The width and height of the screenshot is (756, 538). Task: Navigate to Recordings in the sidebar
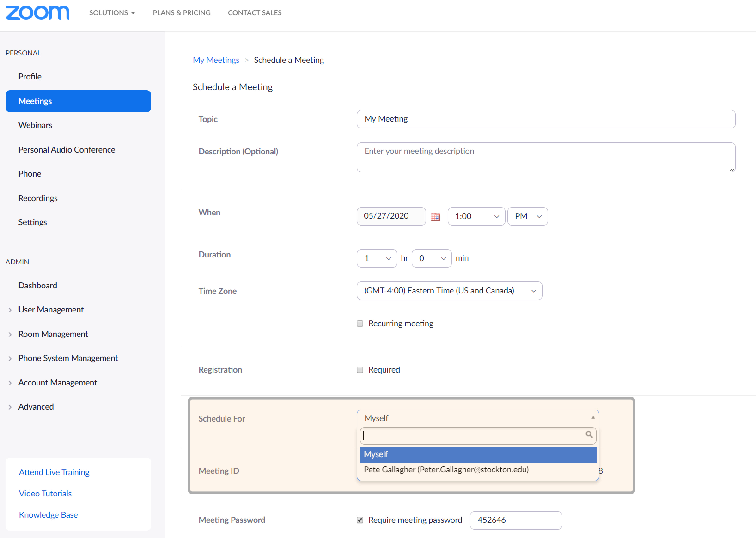38,198
